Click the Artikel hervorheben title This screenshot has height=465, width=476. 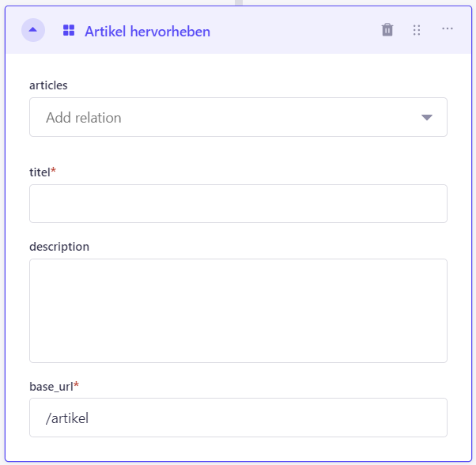(x=147, y=32)
